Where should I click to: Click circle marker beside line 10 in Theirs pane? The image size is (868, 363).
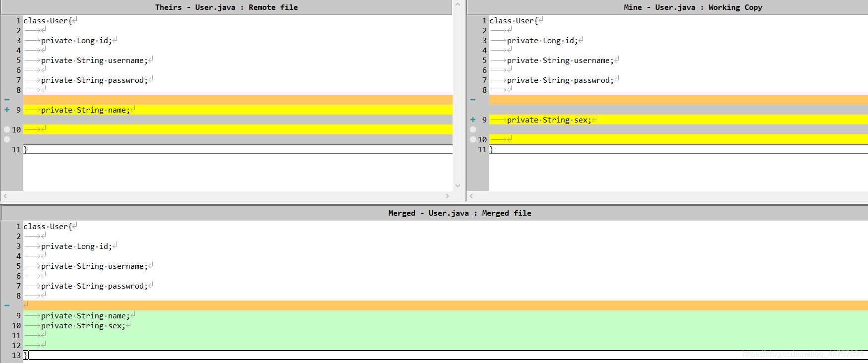(7, 129)
